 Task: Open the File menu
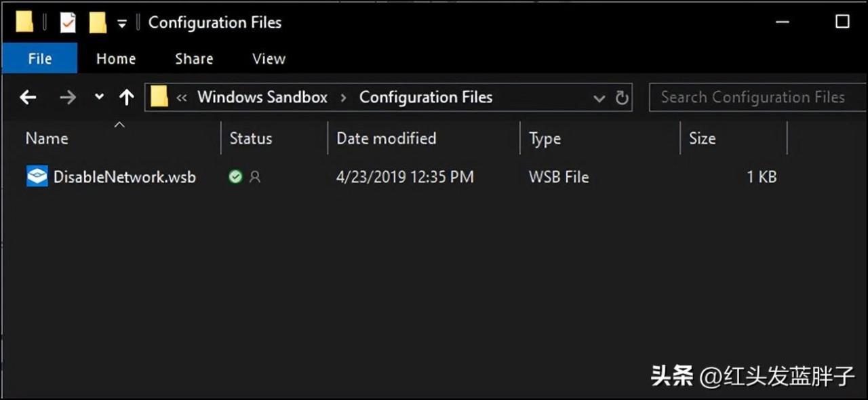click(x=40, y=58)
